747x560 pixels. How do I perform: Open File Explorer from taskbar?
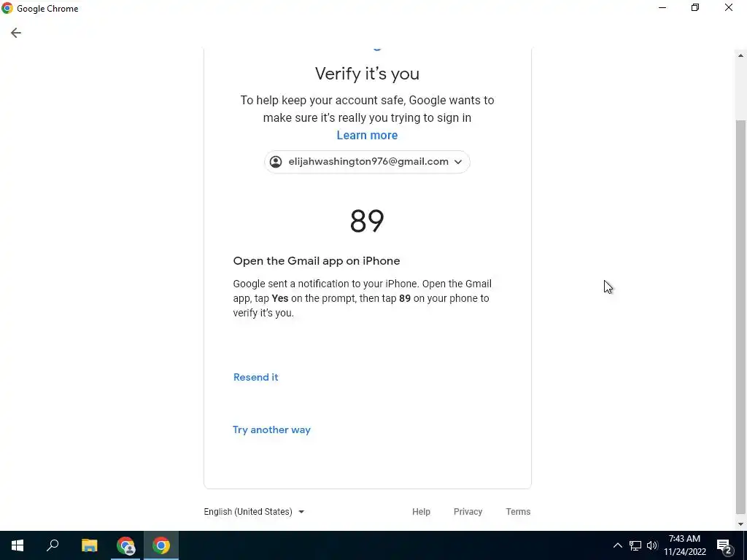(89, 545)
